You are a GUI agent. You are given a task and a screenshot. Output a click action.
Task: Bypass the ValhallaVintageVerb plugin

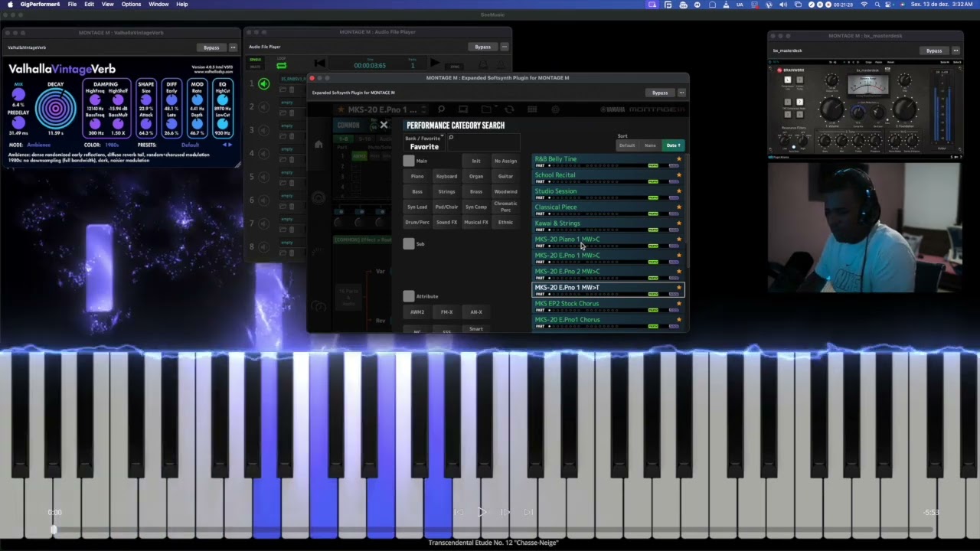[x=211, y=47]
